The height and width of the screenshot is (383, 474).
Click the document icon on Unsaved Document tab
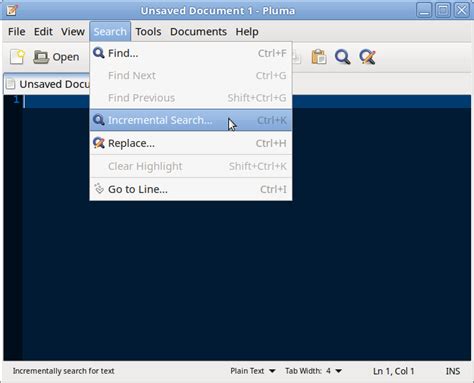point(11,84)
